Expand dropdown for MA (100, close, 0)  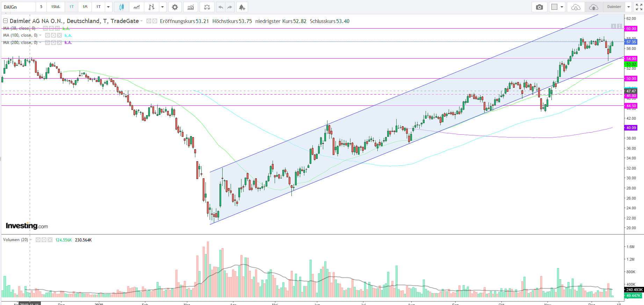point(40,35)
